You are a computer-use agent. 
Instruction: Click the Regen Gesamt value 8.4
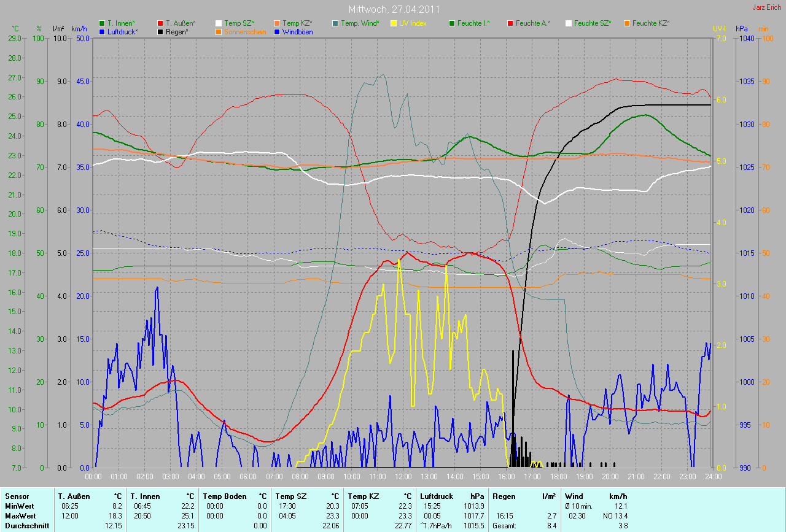click(x=551, y=526)
